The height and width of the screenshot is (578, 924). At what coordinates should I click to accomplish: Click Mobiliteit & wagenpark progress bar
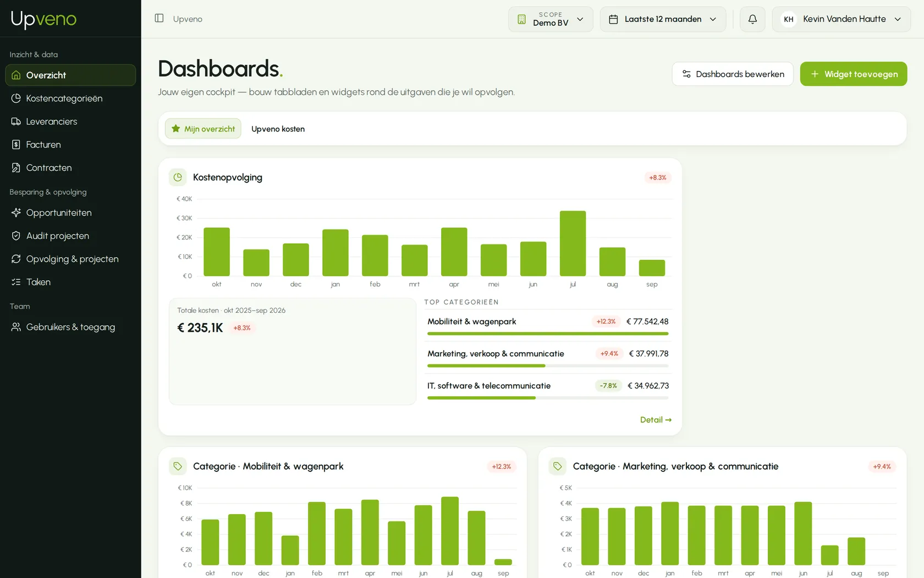tap(548, 334)
